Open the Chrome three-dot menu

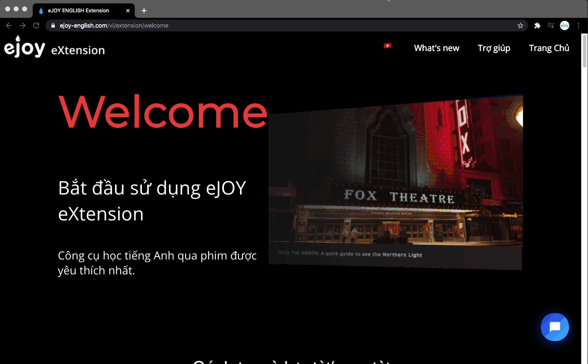(579, 25)
